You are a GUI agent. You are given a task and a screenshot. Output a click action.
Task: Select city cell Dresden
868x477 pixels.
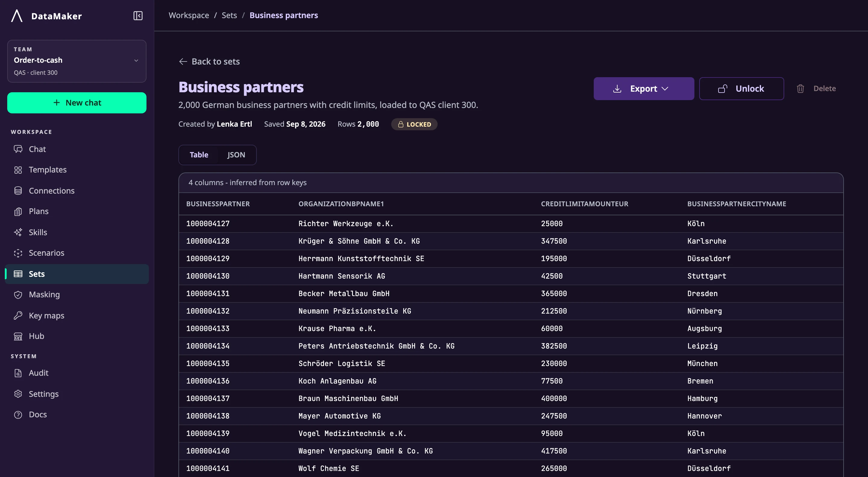[x=703, y=294]
